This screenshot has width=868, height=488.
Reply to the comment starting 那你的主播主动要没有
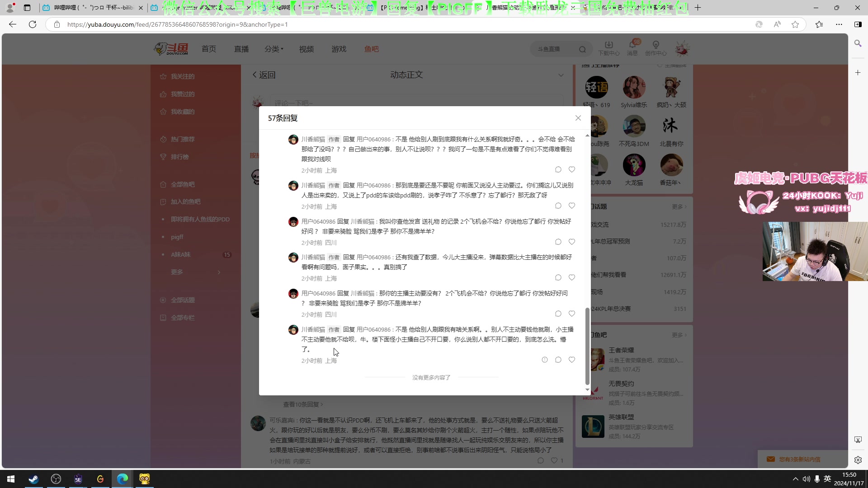tap(558, 314)
